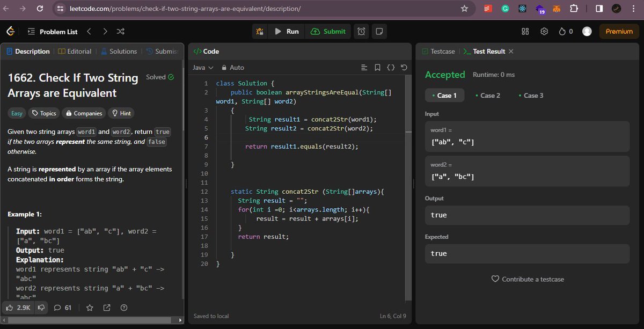644x329 pixels.
Task: Close the Test Result tab
Action: click(x=511, y=52)
